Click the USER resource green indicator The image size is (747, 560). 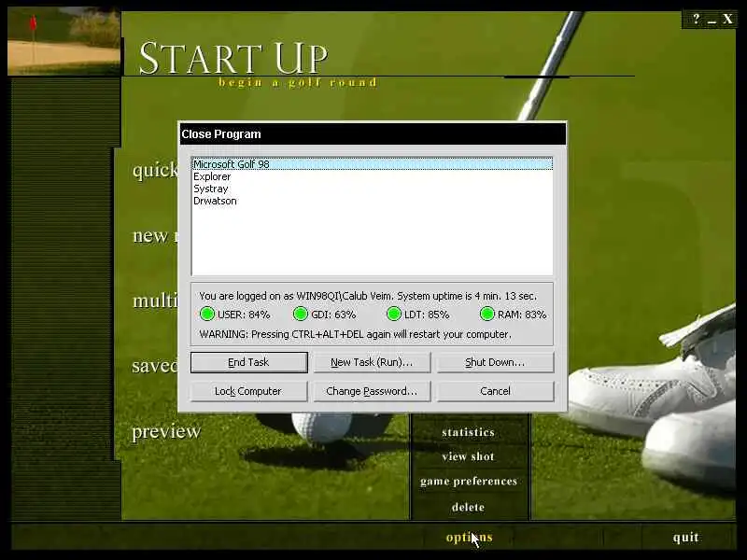[x=207, y=315]
